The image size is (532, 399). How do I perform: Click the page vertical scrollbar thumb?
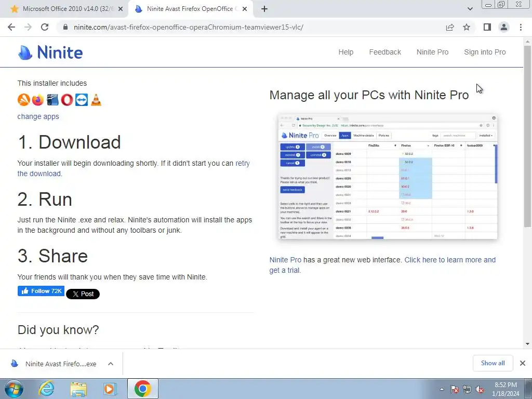[x=527, y=136]
